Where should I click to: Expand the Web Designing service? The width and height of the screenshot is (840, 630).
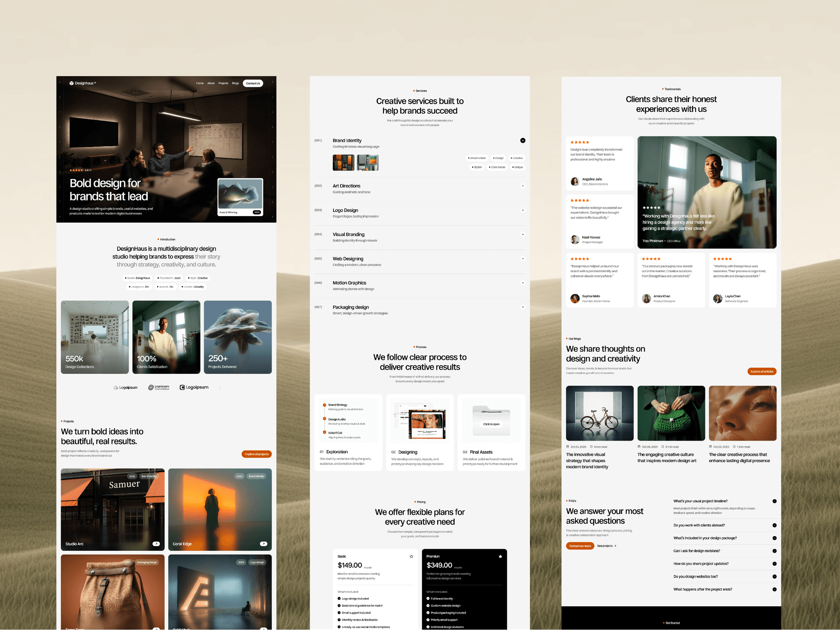click(x=523, y=259)
